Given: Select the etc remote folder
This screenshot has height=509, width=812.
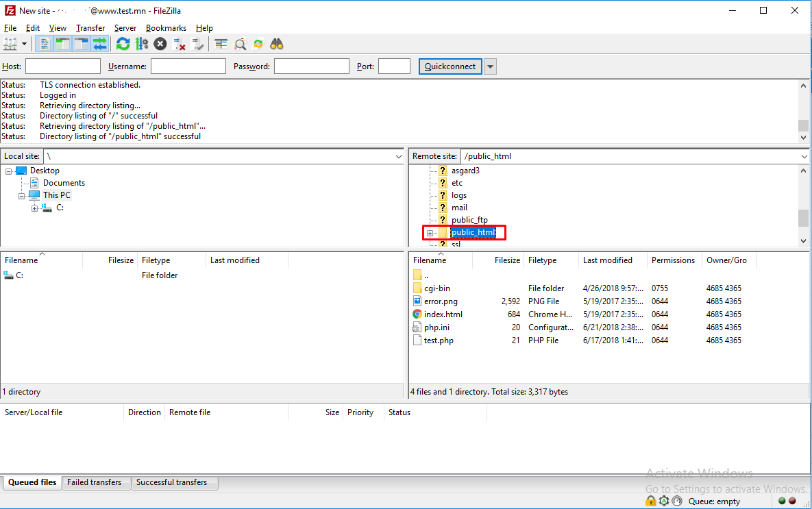Looking at the screenshot, I should [457, 183].
